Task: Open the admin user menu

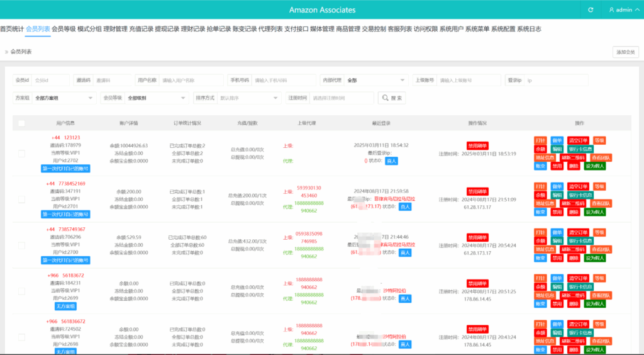Action: click(624, 10)
